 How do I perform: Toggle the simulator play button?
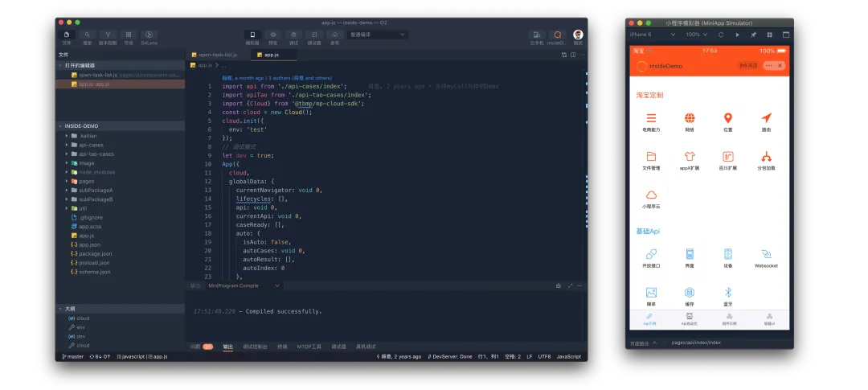click(x=737, y=35)
